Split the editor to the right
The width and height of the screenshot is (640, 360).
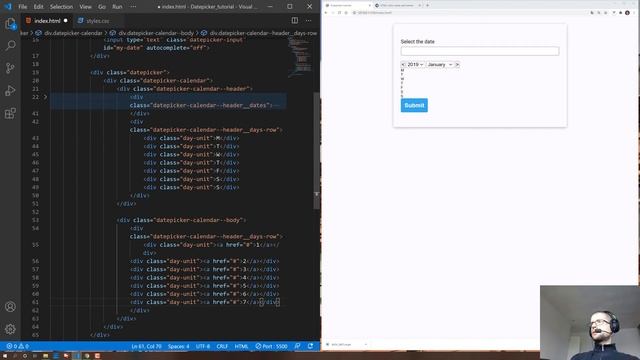[x=295, y=20]
